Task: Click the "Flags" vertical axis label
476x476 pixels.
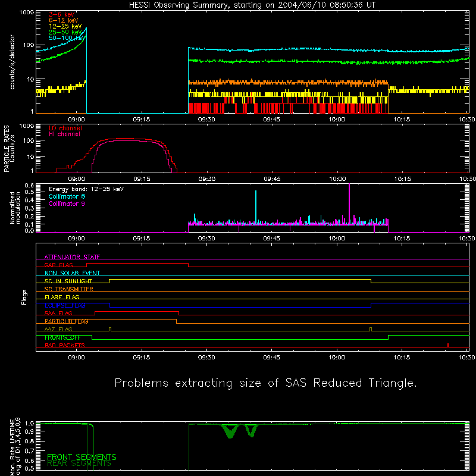Action: (x=24, y=297)
